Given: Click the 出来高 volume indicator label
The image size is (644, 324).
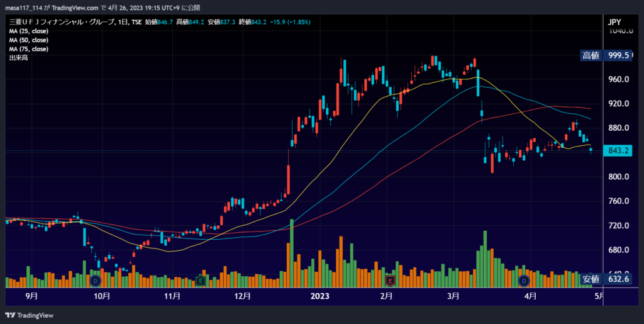Looking at the screenshot, I should (x=17, y=58).
